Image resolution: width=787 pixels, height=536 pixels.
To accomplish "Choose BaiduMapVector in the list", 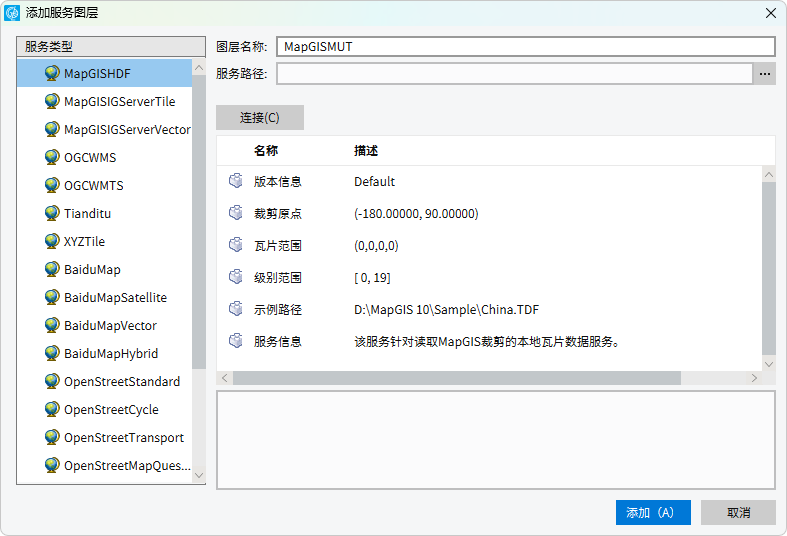I will 104,326.
